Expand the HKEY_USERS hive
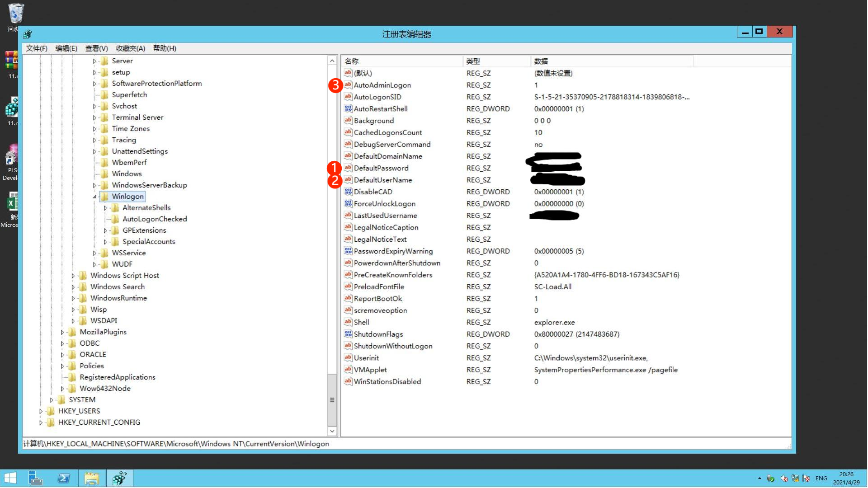The height and width of the screenshot is (488, 868). click(x=41, y=411)
